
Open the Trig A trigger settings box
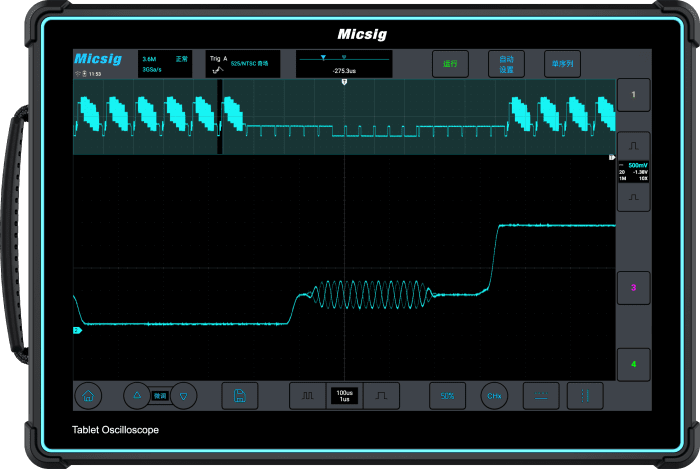pos(243,64)
